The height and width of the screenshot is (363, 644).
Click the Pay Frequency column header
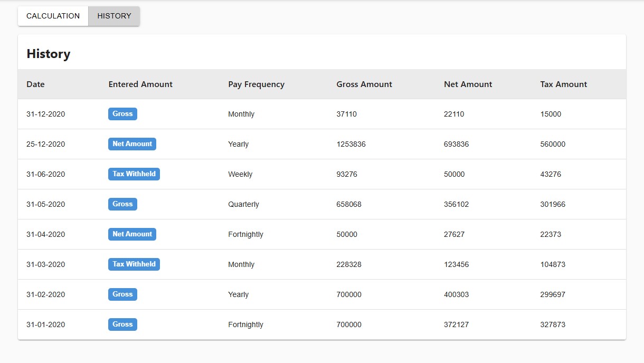[256, 84]
